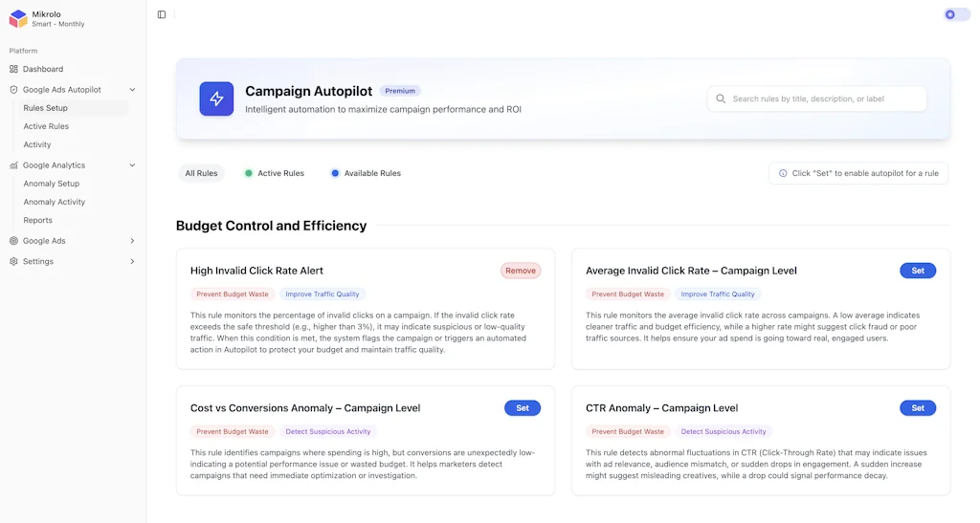The width and height of the screenshot is (980, 523).
Task: Toggle the sidebar collapse icon
Action: click(x=162, y=14)
